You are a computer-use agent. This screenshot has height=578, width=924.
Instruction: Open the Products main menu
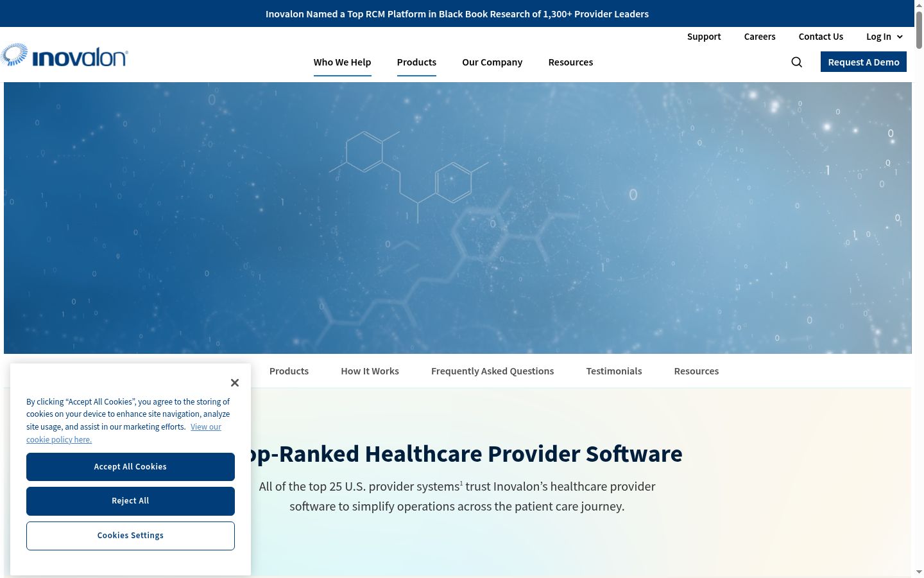(416, 62)
